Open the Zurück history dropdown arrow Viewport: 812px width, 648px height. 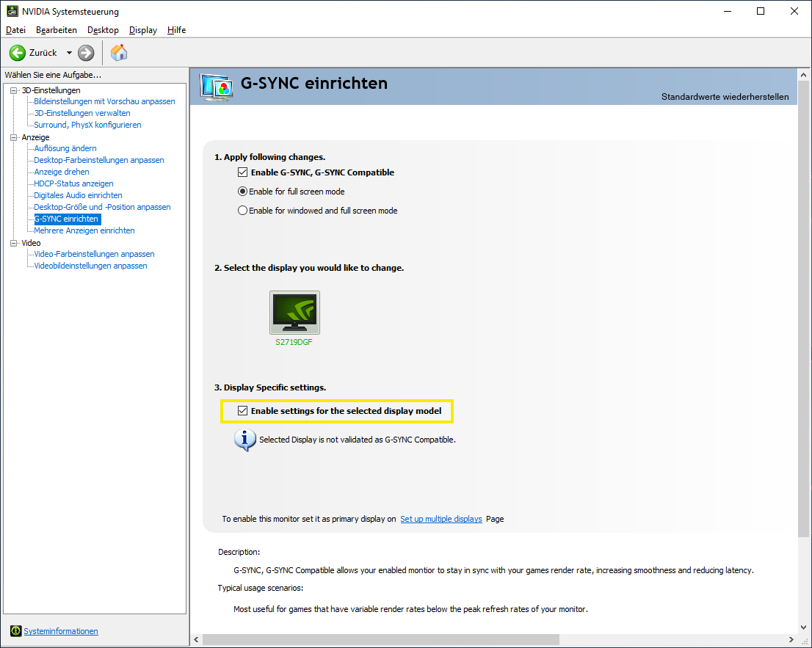pos(69,53)
